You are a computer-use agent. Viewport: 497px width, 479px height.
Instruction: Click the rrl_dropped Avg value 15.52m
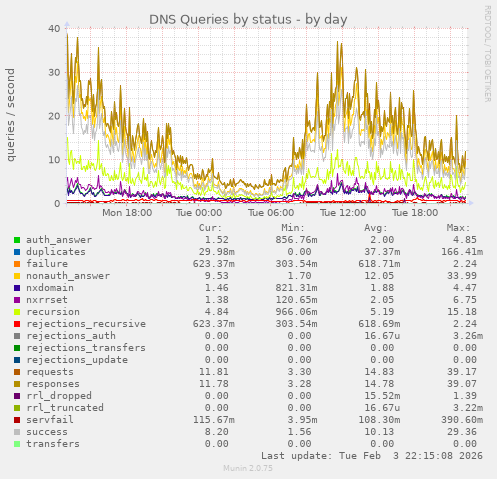pyautogui.click(x=382, y=396)
